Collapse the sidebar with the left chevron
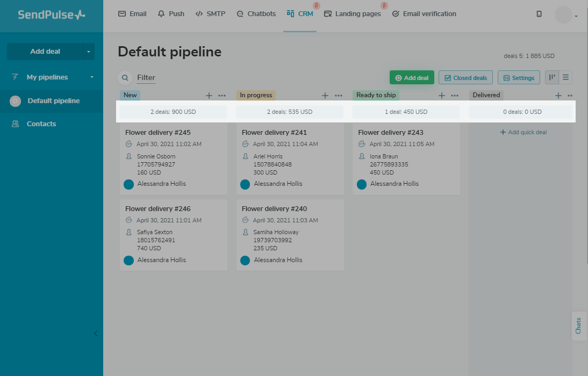This screenshot has width=588, height=376. pos(96,333)
